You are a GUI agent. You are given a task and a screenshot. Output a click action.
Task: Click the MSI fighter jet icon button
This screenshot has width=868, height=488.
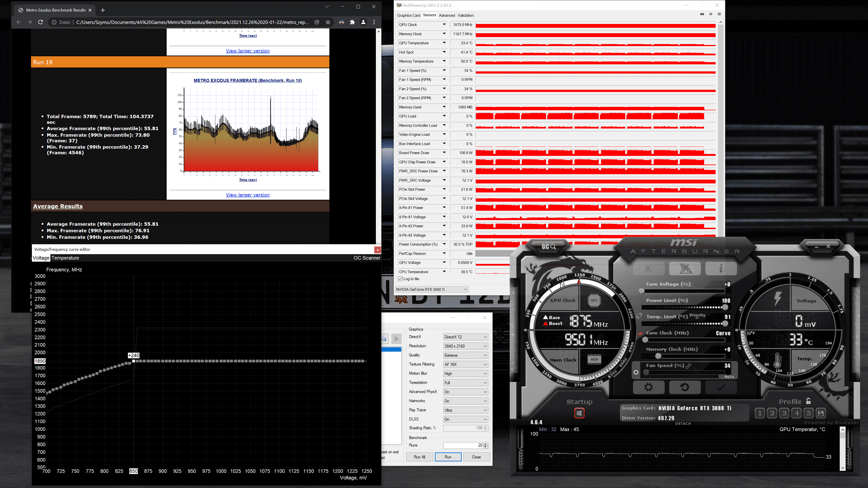685,269
